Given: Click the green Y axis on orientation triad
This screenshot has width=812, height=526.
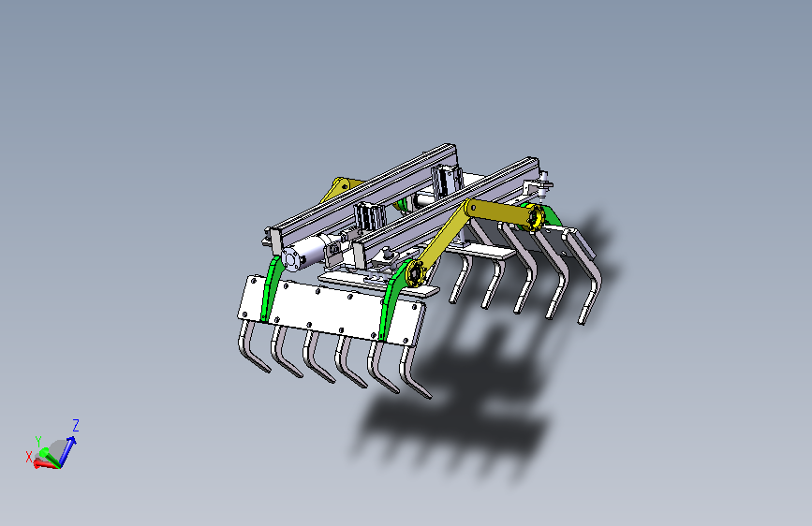Looking at the screenshot, I should 50,457.
